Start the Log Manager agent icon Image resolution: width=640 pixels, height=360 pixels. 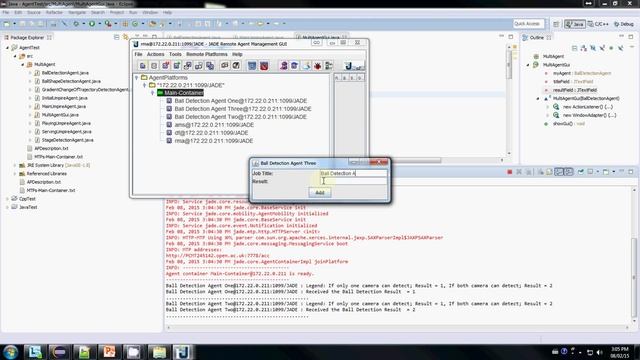tap(306, 66)
